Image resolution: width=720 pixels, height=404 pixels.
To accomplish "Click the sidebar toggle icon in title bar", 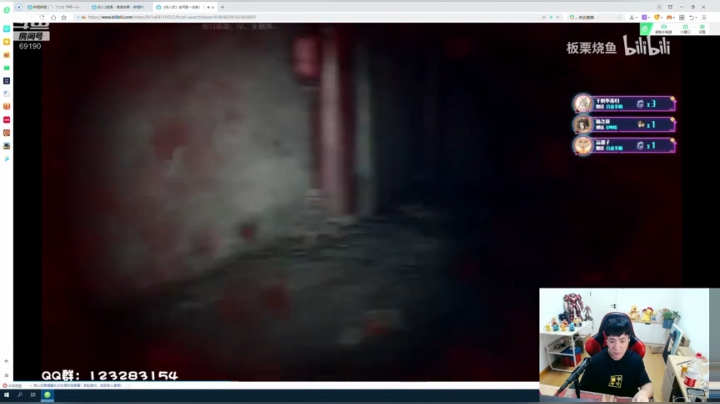I will [x=659, y=7].
